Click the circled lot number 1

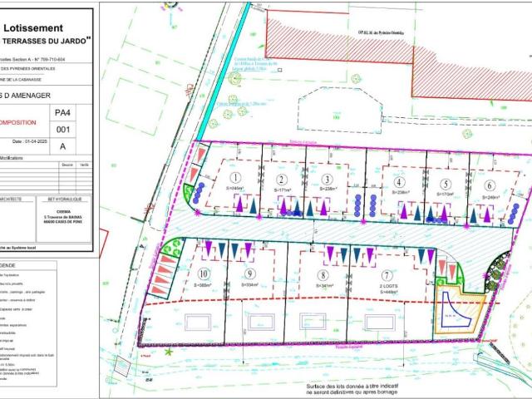[x=235, y=177]
